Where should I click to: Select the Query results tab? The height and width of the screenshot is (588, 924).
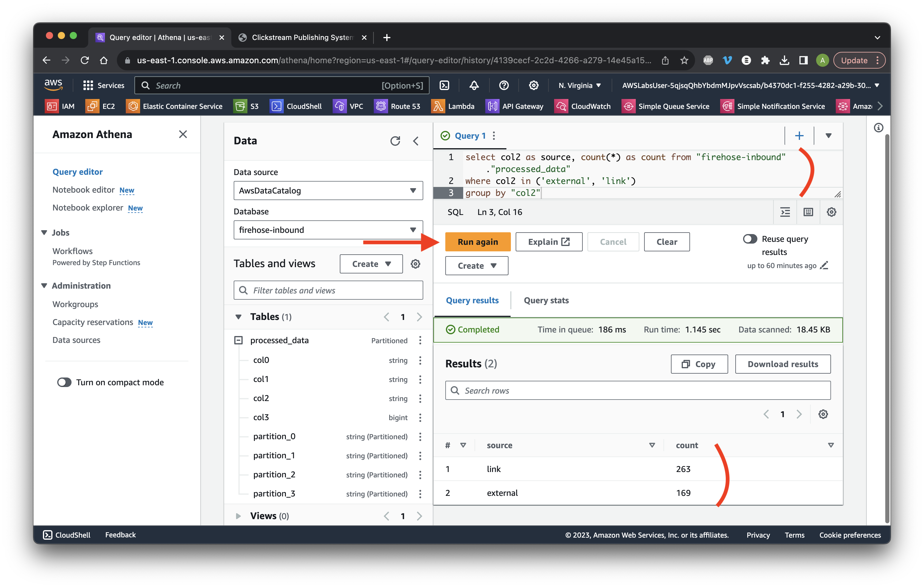click(472, 300)
